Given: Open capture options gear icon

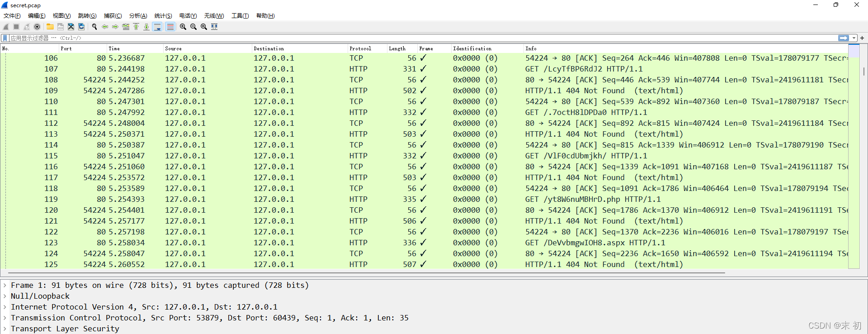Looking at the screenshot, I should [37, 27].
